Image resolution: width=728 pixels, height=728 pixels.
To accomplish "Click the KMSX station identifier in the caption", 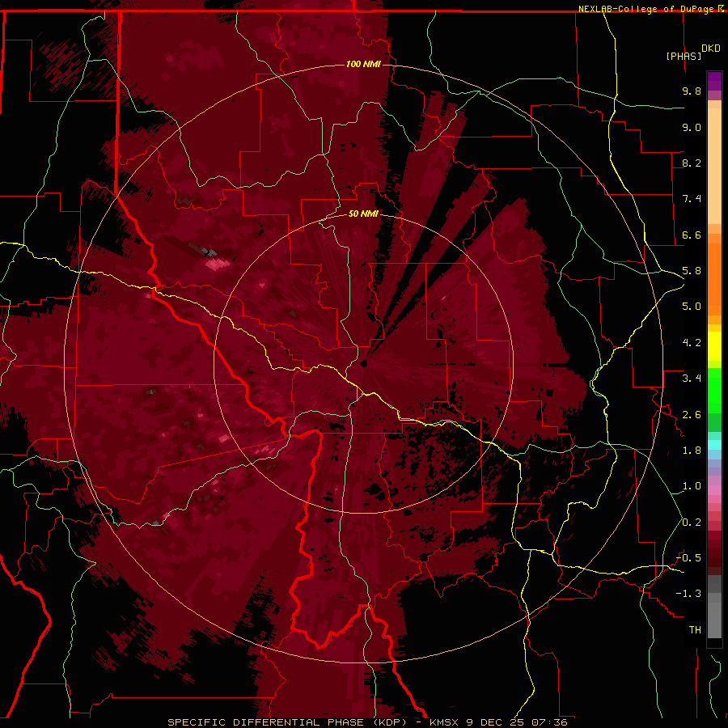I will pos(446,722).
